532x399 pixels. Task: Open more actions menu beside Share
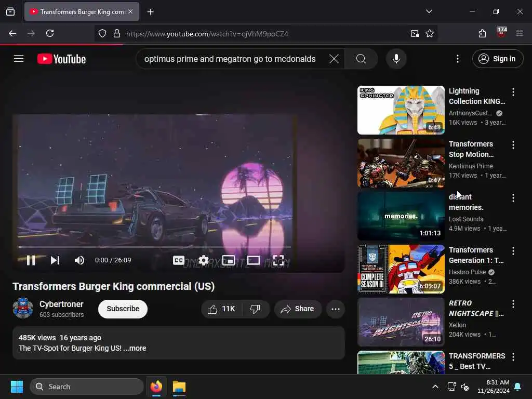tap(336, 309)
